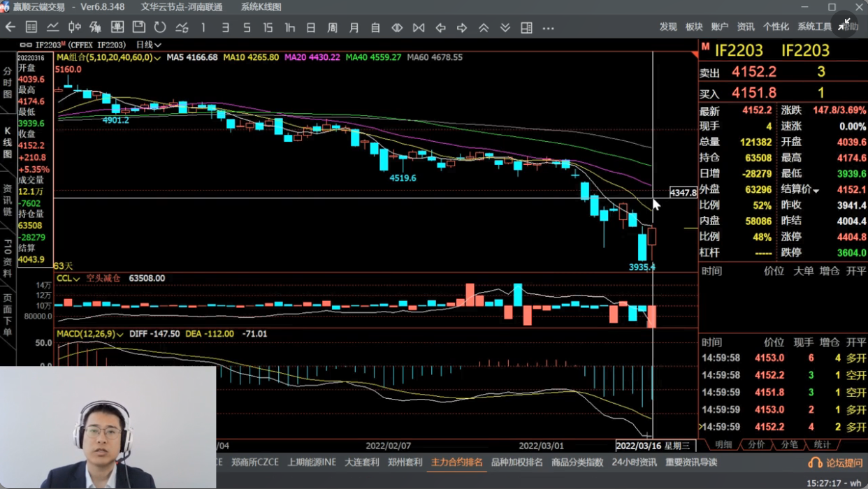Click the save layout floppy disk icon
The image size is (868, 489).
pos(138,27)
